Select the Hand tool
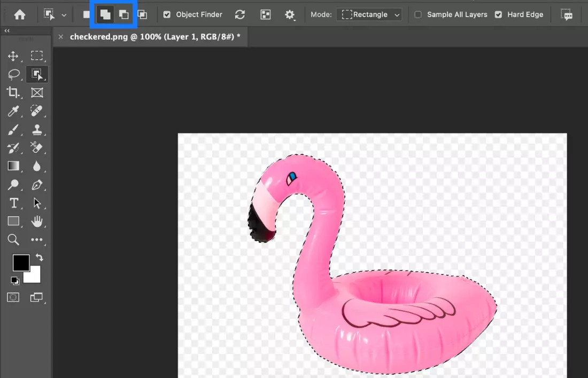Screen dimensions: 588x378 point(37,222)
